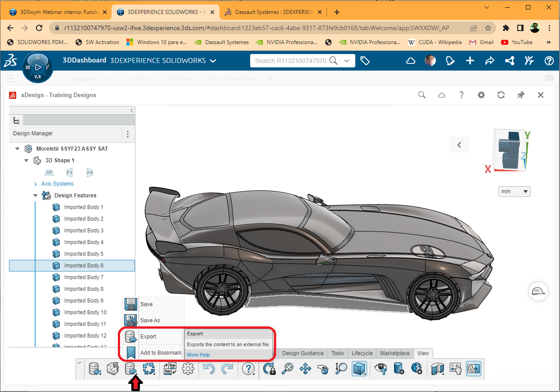The width and height of the screenshot is (560, 392).
Task: Collapse the Design Features node
Action: pyautogui.click(x=36, y=196)
